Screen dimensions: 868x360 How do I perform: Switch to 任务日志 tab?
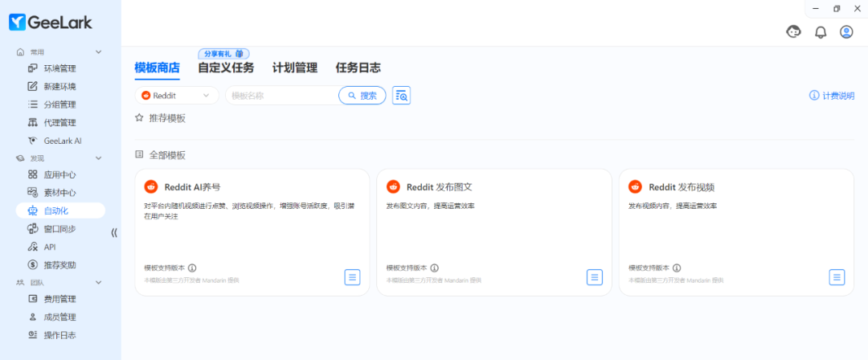(358, 68)
